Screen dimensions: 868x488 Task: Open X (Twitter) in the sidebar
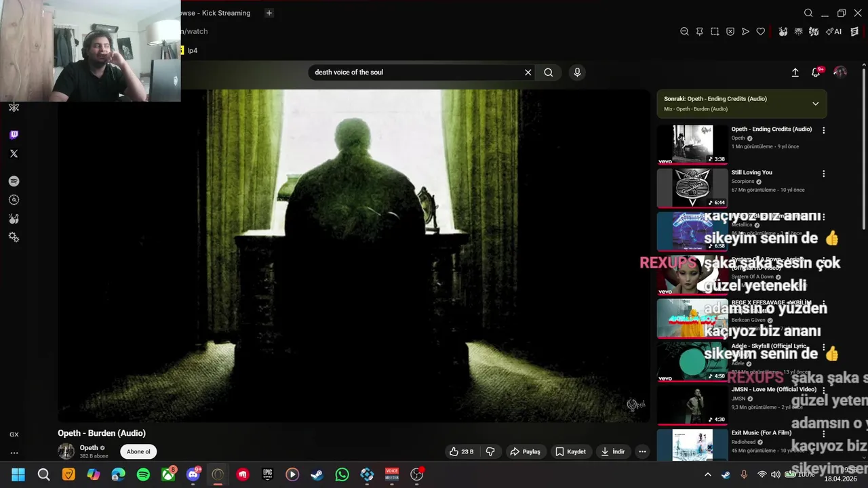pyautogui.click(x=14, y=154)
